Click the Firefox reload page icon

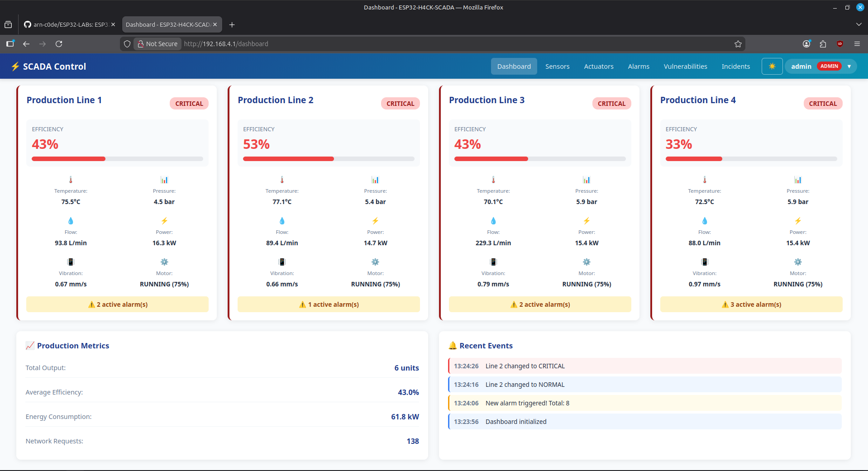coord(59,44)
